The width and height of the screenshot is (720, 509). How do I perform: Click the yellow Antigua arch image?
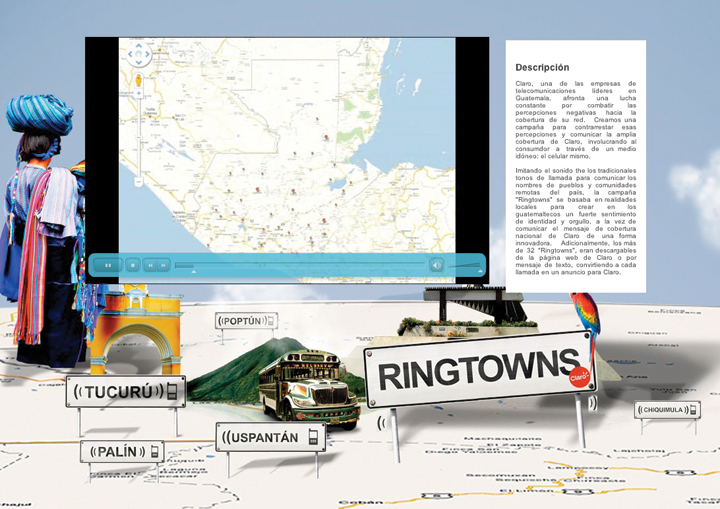135,329
